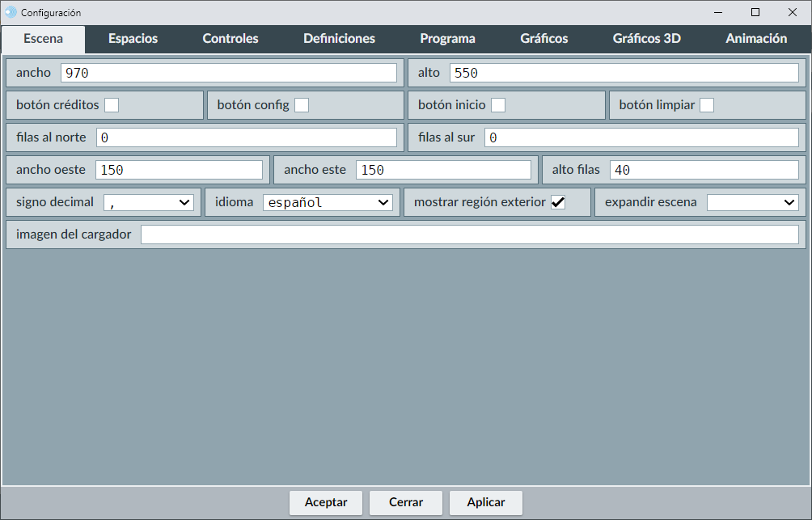The image size is (812, 520).
Task: Focus the imagen del cargador field
Action: tap(470, 235)
